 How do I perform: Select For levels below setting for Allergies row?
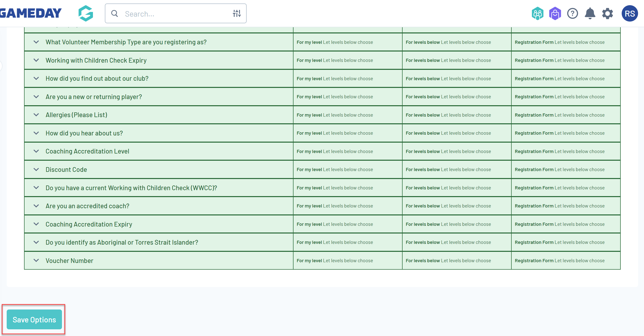pos(448,115)
